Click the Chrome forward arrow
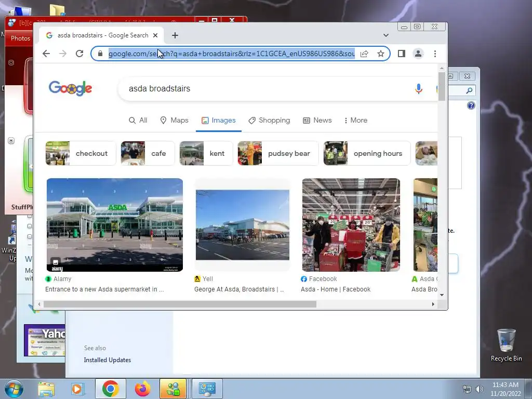Screen dimensions: 532x399 click(63, 54)
